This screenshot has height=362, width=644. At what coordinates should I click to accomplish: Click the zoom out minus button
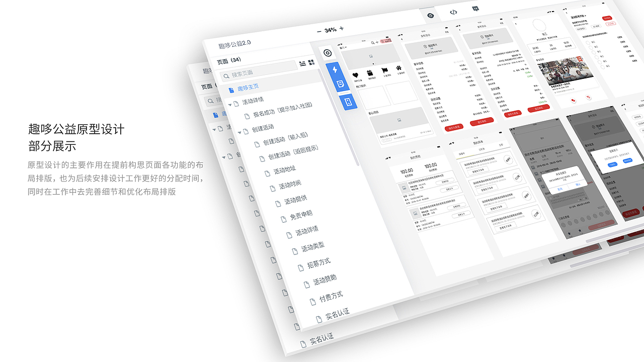[319, 32]
